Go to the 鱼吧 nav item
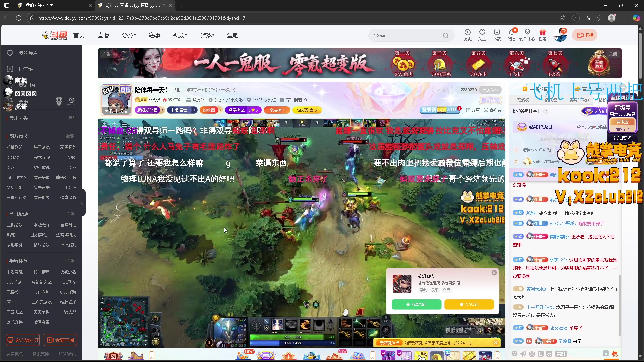Viewport: 644px width, 362px height. tap(233, 35)
